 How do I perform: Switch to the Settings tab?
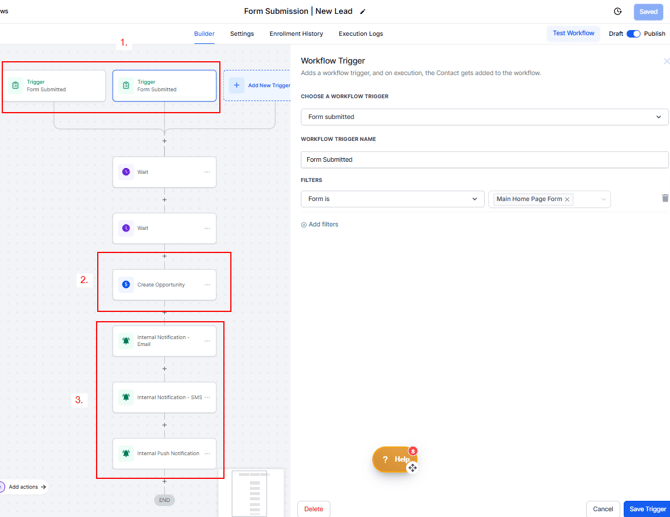coord(242,34)
